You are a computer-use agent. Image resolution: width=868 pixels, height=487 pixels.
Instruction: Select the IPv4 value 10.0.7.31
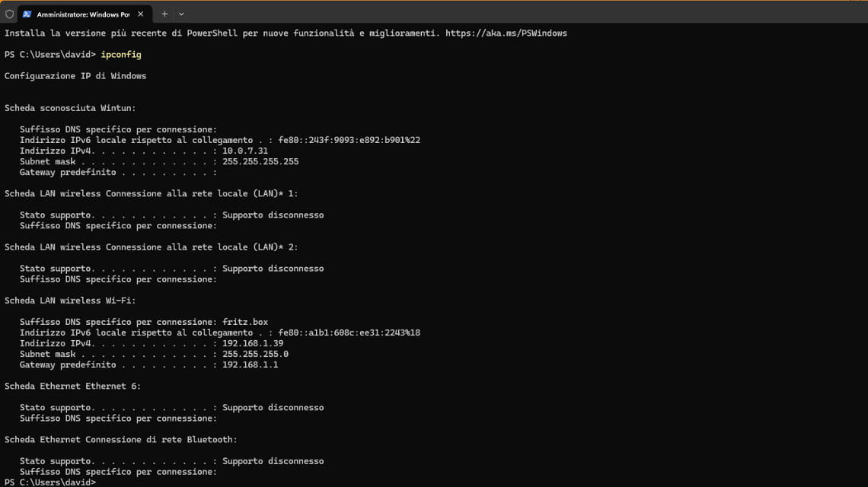click(244, 151)
